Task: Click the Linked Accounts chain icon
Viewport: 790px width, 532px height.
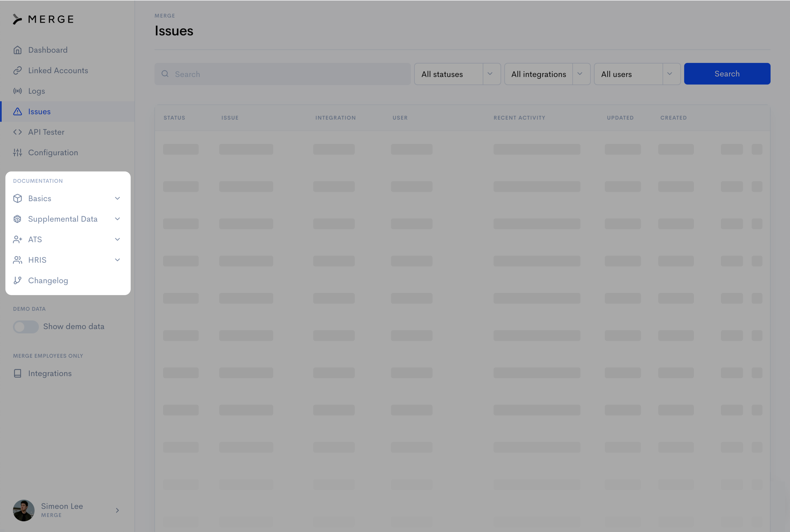Action: point(18,71)
